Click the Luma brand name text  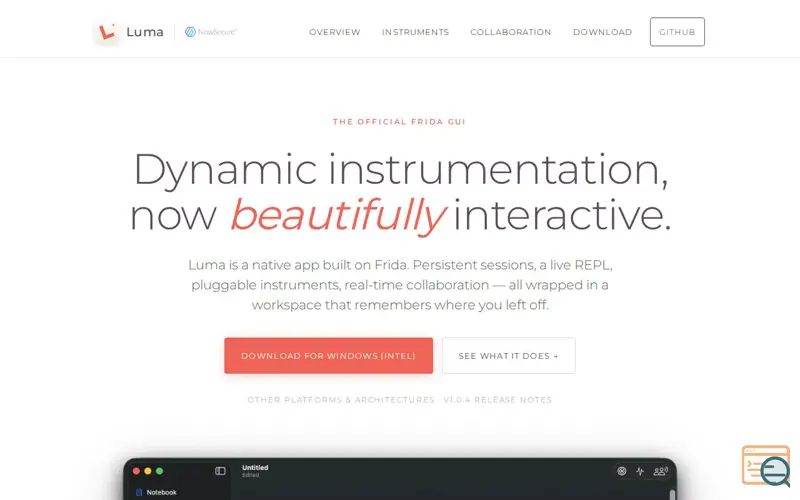[x=145, y=32]
